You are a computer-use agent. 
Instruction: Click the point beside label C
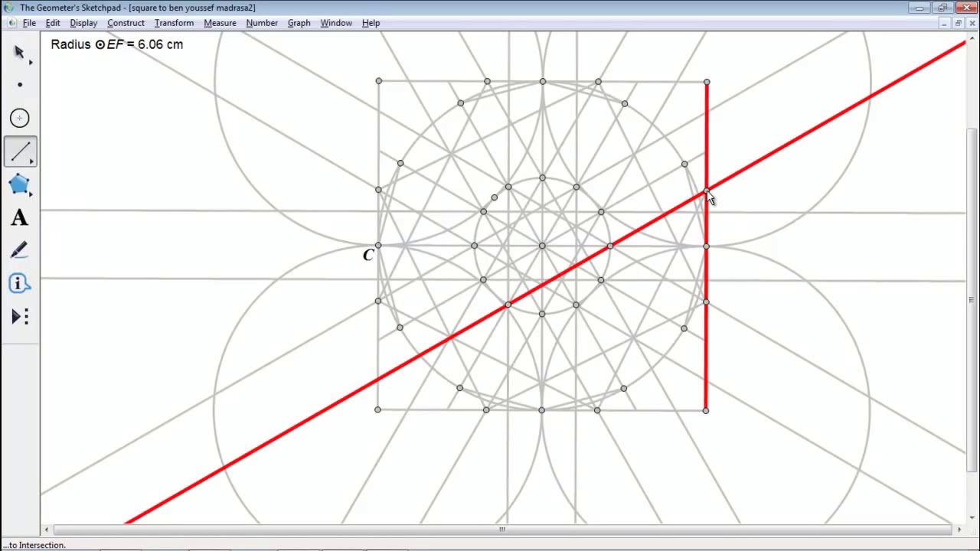(x=377, y=246)
